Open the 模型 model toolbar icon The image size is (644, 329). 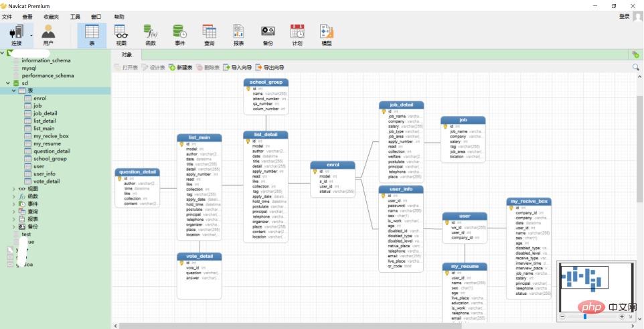[327, 36]
